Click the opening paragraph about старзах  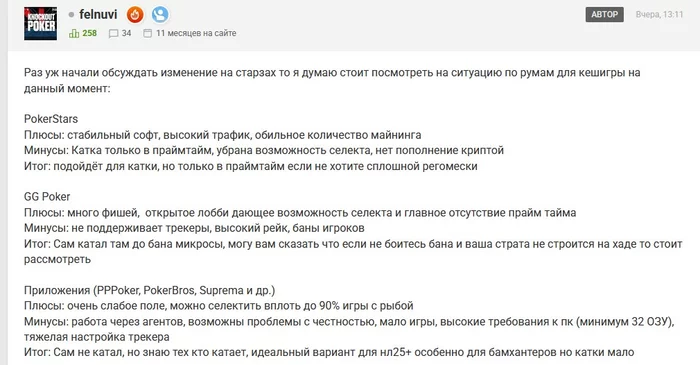(332, 80)
